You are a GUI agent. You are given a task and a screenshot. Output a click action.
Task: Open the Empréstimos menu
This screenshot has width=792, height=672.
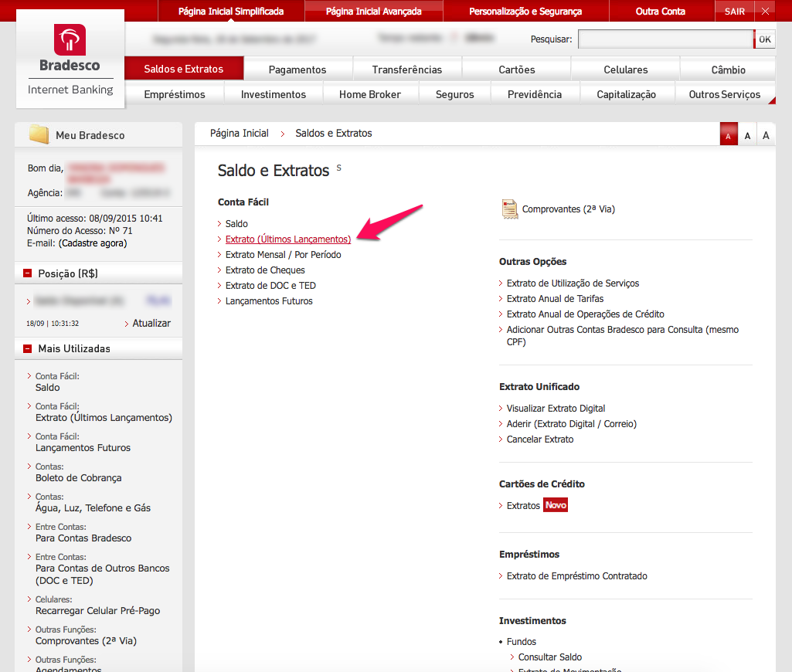175,94
